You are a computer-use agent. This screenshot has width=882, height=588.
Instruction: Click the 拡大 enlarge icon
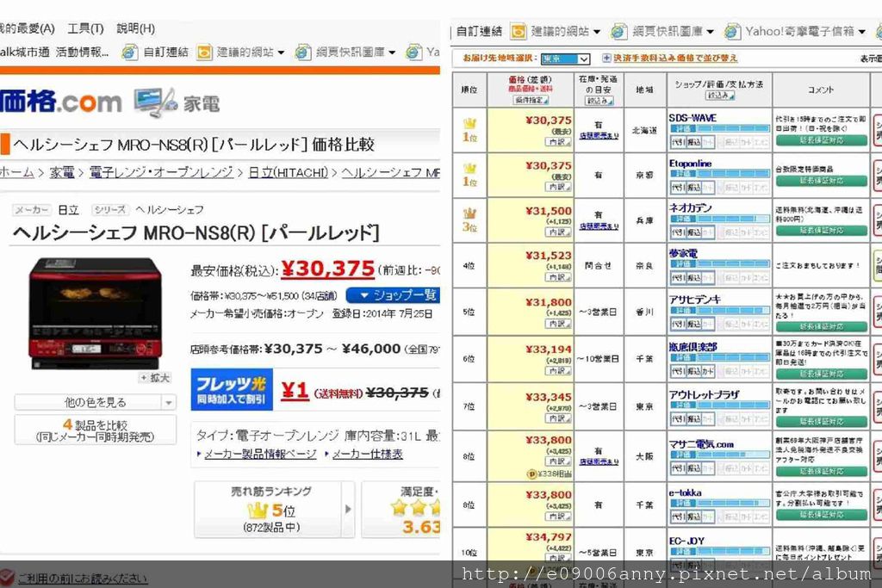[x=155, y=378]
